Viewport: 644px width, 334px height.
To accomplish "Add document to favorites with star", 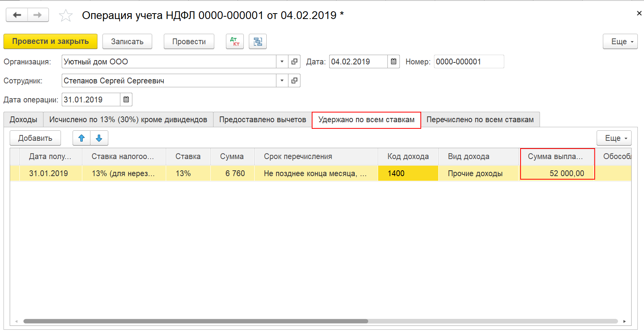I will [x=66, y=16].
